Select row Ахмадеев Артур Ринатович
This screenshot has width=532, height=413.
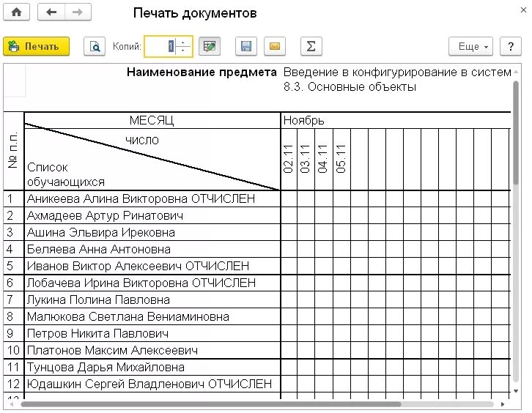(152, 215)
